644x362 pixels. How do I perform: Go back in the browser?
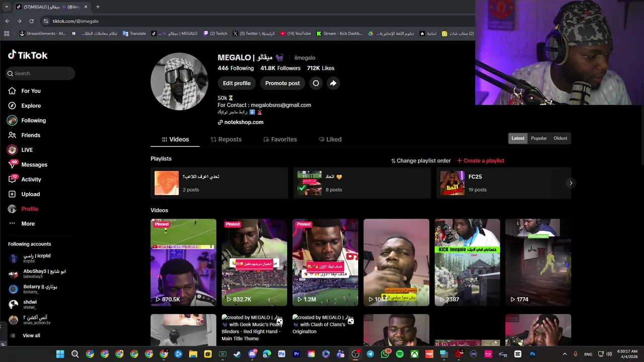(x=7, y=21)
